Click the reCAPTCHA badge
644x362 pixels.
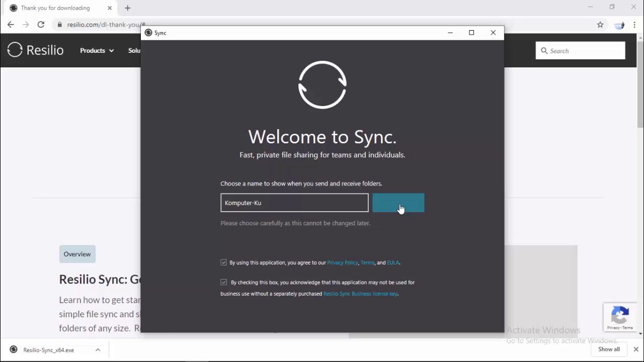pos(620,317)
